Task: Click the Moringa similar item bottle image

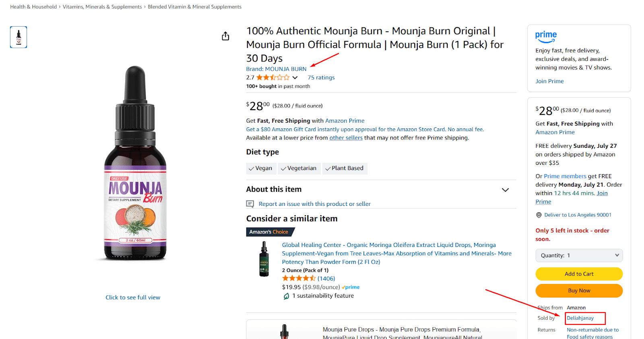Action: (x=264, y=259)
